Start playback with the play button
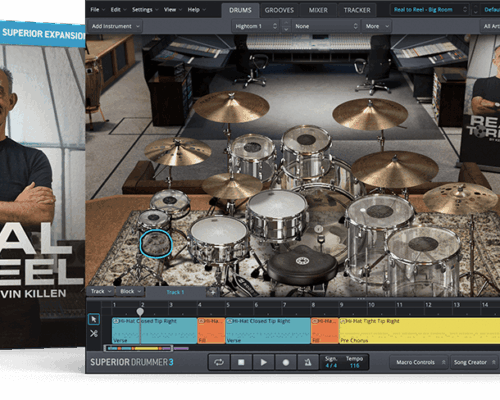This screenshot has height=400, width=500. (x=263, y=362)
